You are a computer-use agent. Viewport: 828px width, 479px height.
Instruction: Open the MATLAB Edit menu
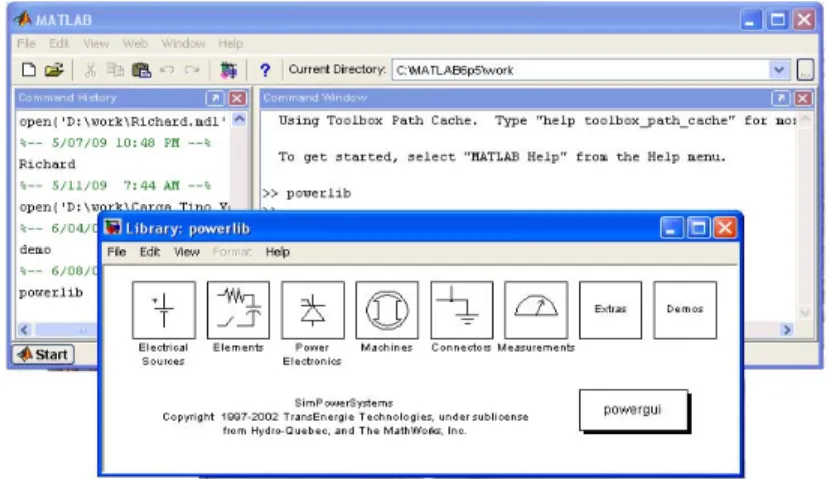59,43
